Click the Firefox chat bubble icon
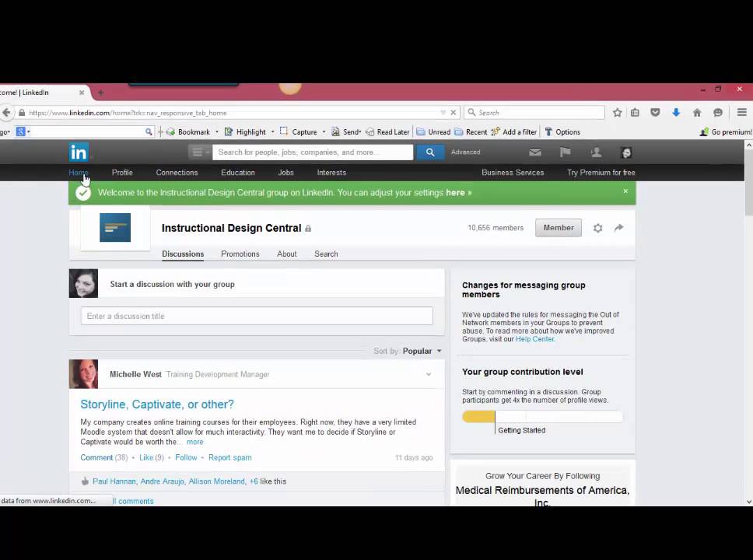 pos(718,112)
